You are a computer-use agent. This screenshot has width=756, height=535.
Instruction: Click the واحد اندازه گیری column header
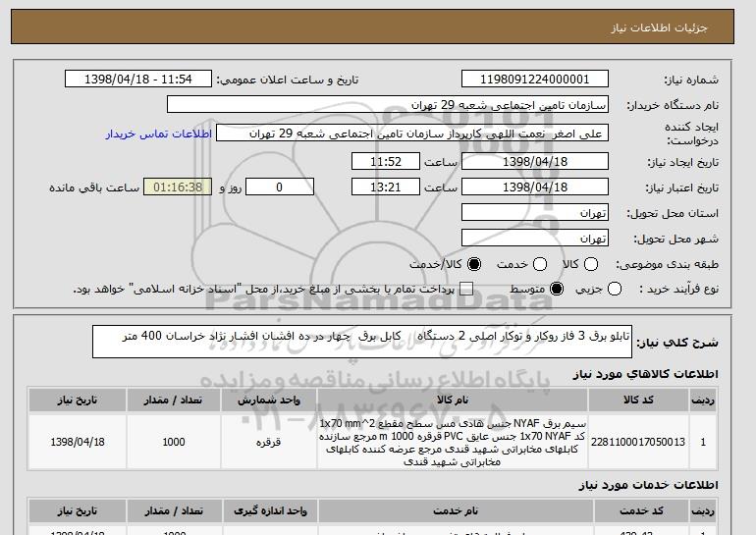click(x=270, y=510)
